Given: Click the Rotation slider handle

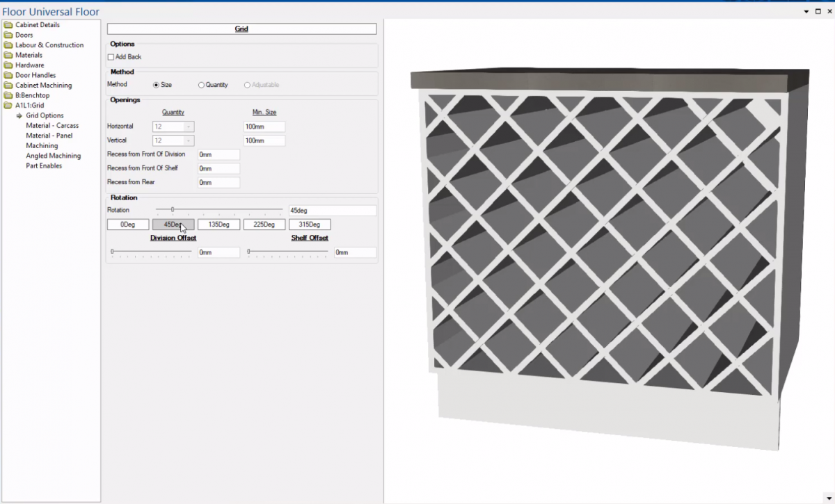Looking at the screenshot, I should 173,209.
